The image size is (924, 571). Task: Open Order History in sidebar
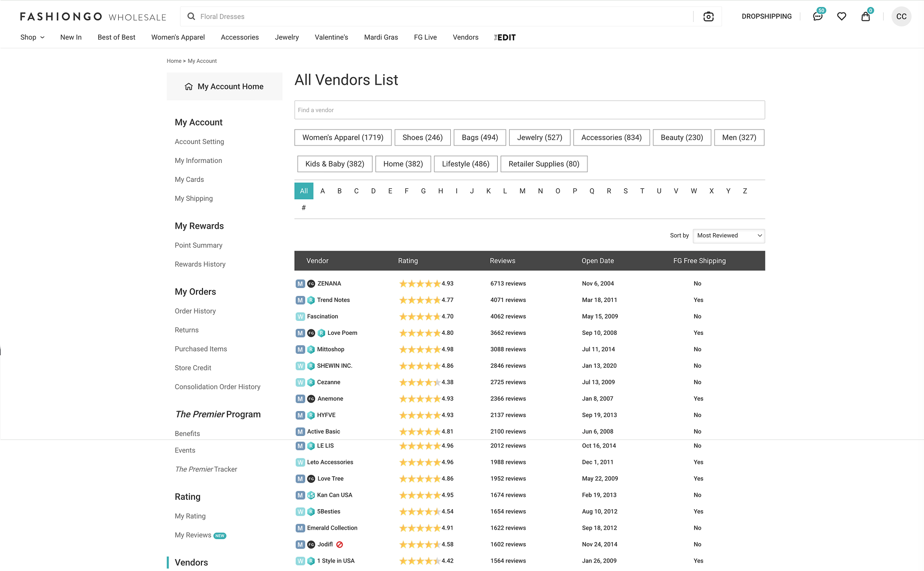click(x=195, y=311)
